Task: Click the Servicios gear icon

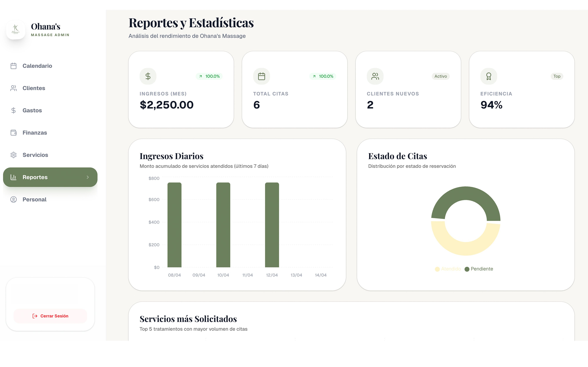Action: 14,155
